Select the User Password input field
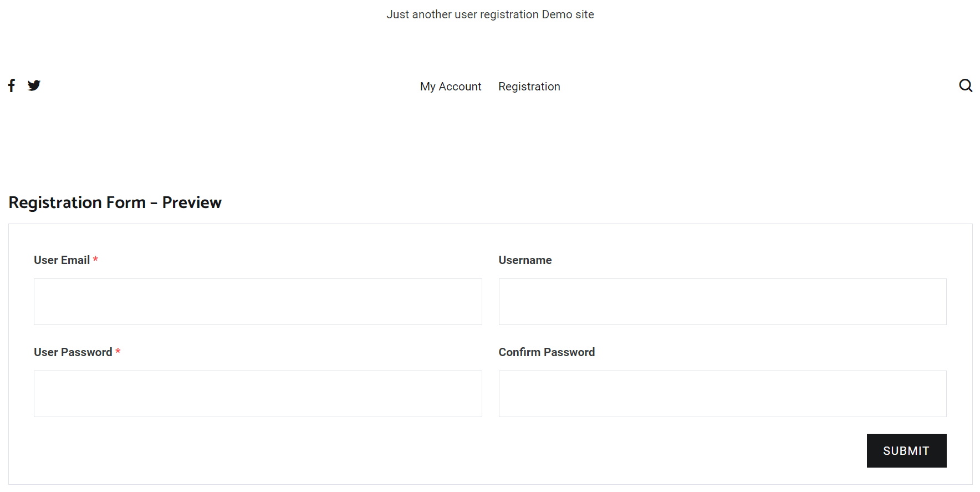This screenshot has width=980, height=492. coord(258,394)
